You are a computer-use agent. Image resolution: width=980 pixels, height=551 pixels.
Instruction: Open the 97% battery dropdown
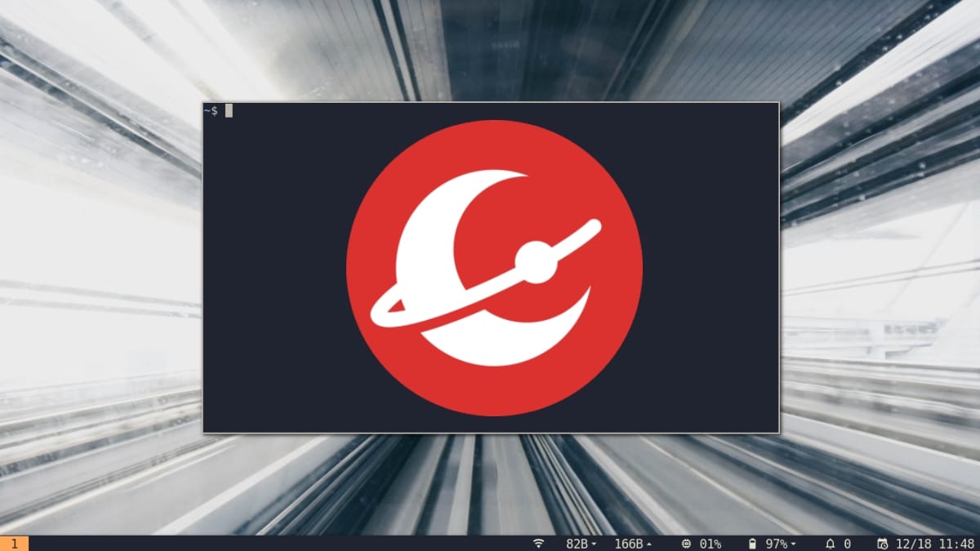tap(780, 543)
